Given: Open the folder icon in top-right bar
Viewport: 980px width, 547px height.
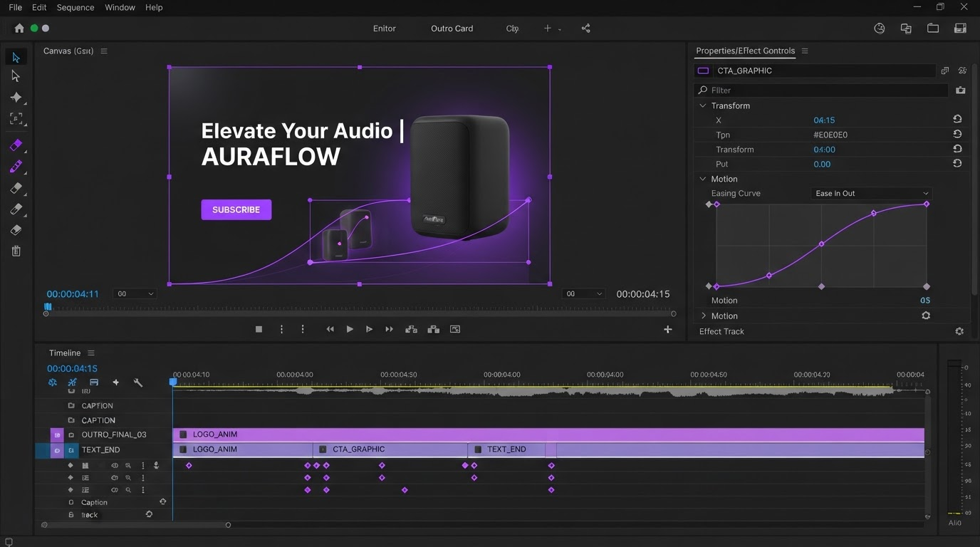Looking at the screenshot, I should pos(932,28).
